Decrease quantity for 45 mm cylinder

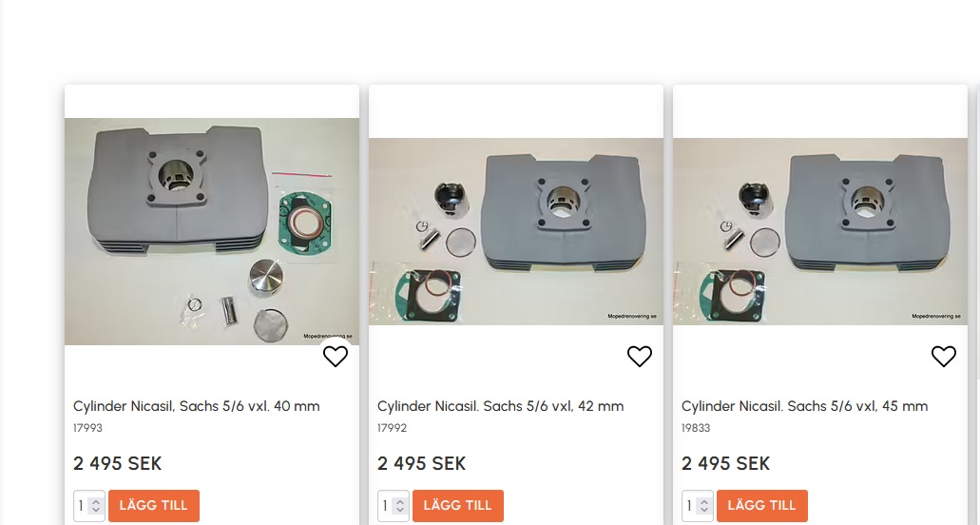pyautogui.click(x=704, y=510)
